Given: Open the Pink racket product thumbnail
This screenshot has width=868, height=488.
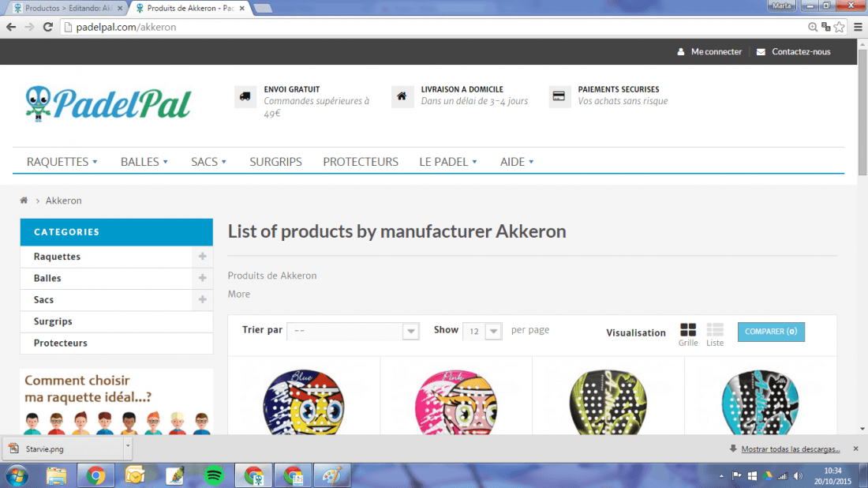Looking at the screenshot, I should click(x=455, y=402).
